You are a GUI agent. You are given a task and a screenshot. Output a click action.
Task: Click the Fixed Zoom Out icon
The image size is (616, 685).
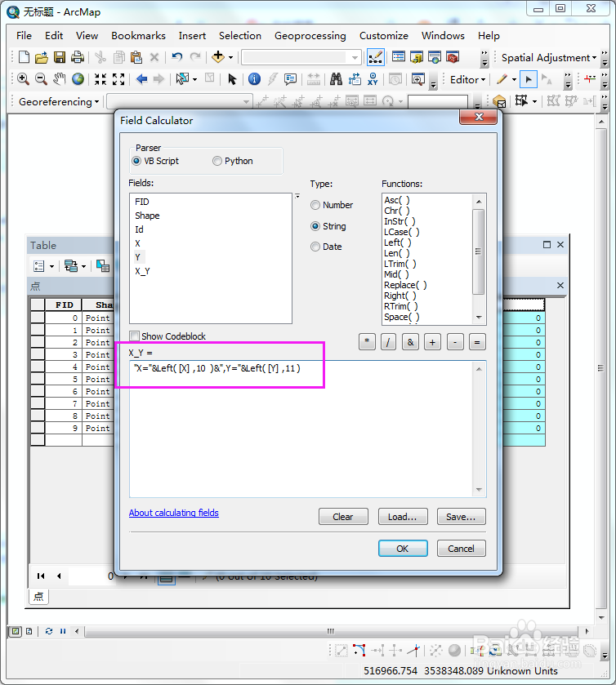tap(118, 79)
